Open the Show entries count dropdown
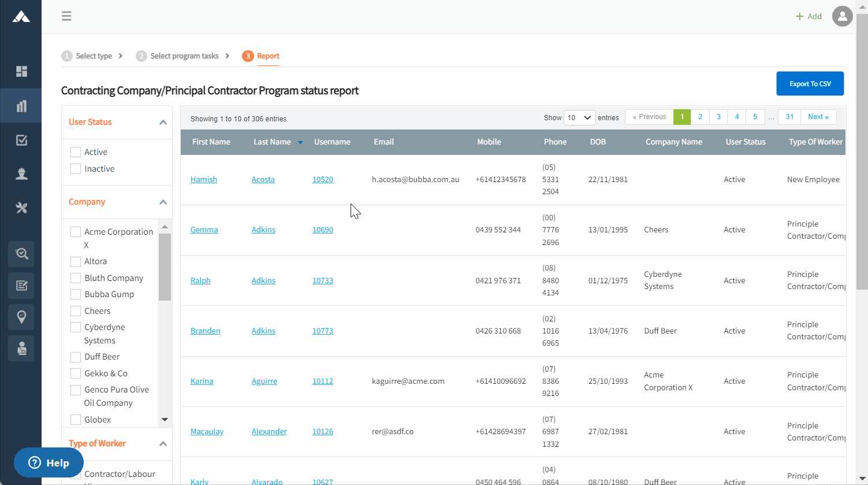Screen dimensions: 868x485 [579, 117]
